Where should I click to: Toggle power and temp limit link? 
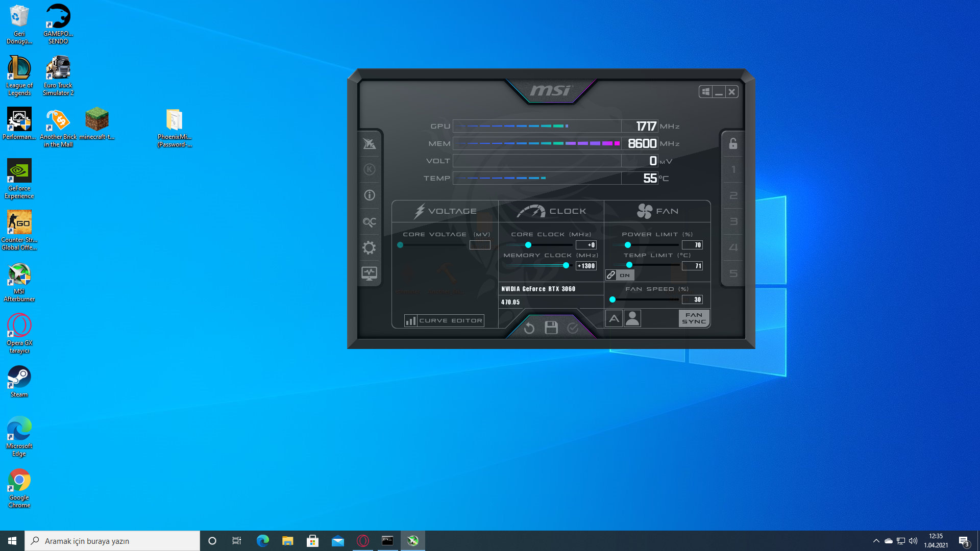(611, 275)
